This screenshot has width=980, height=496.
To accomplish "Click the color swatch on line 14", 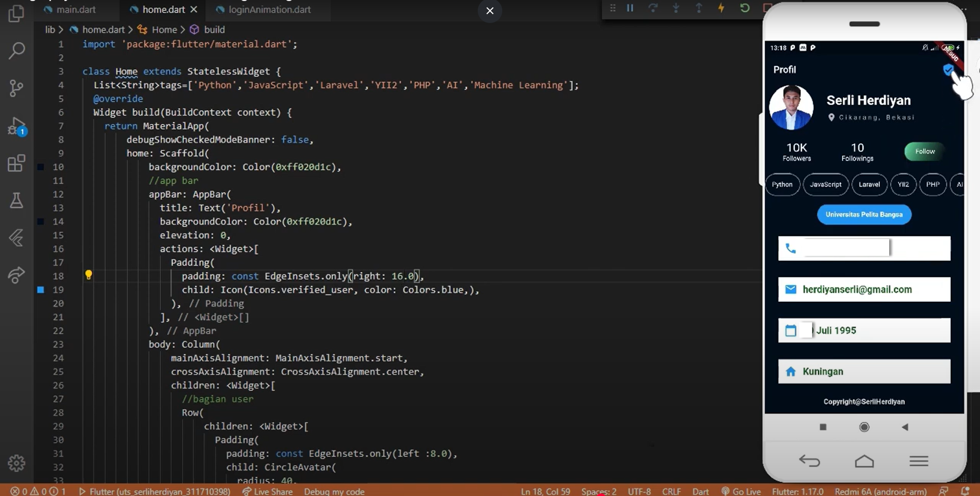I will (x=41, y=221).
